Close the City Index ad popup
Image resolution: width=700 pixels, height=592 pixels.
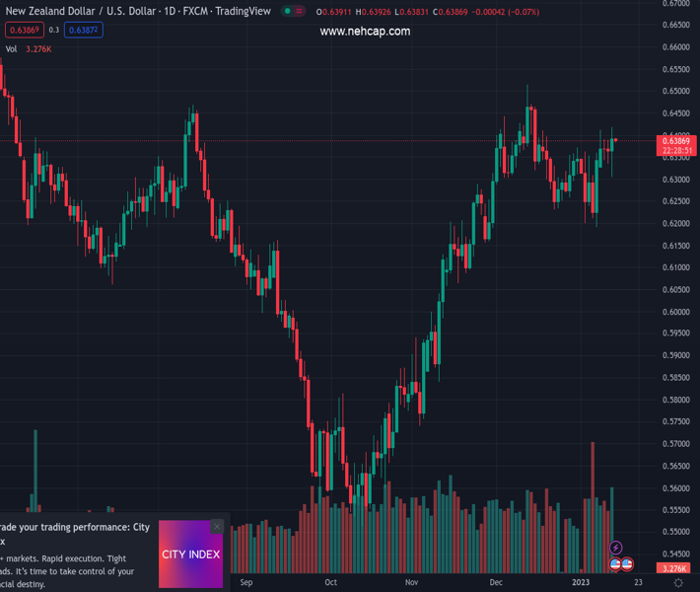(x=217, y=527)
